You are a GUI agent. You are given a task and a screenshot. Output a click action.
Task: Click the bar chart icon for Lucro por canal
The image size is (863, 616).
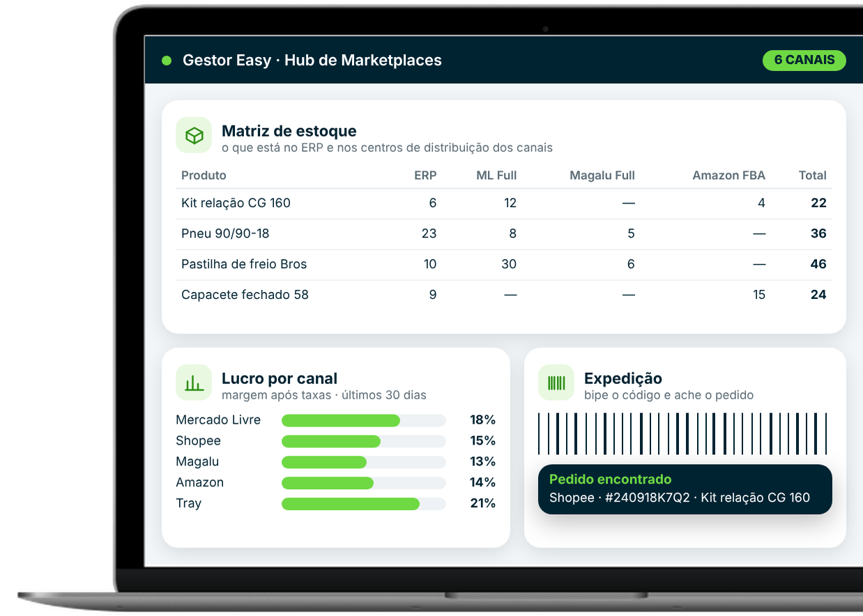click(x=194, y=383)
